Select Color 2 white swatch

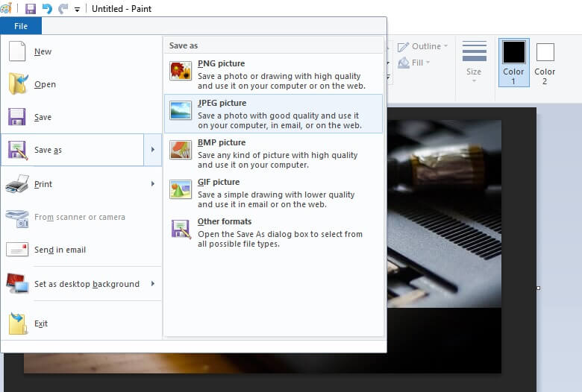(x=545, y=52)
